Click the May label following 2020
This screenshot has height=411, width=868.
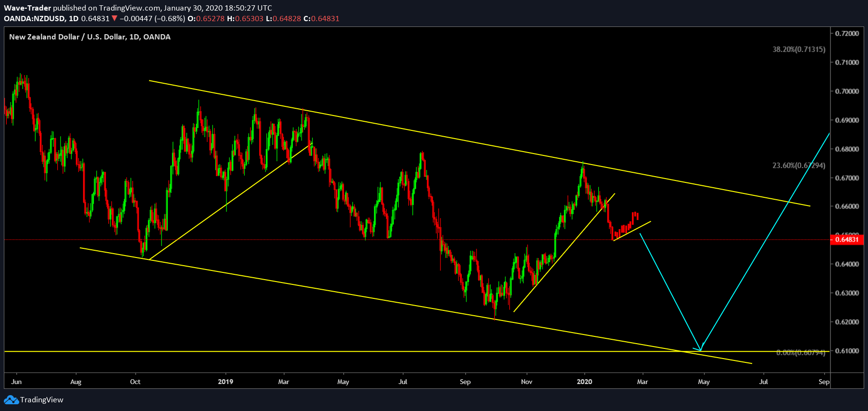click(x=704, y=382)
